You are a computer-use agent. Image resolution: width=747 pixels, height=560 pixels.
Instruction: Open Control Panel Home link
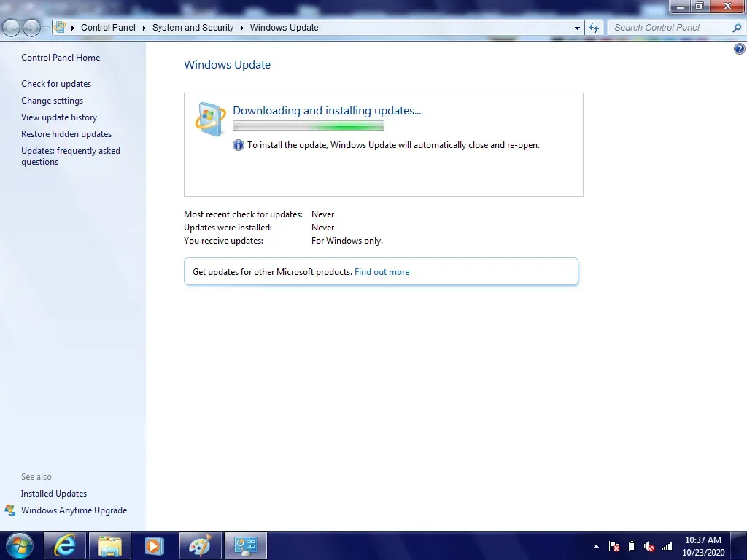(x=61, y=58)
